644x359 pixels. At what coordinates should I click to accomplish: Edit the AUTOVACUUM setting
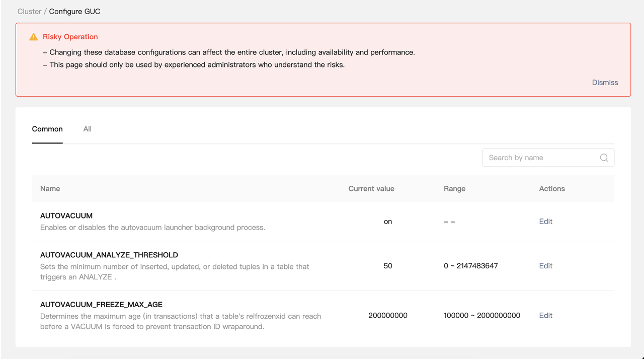coord(545,222)
